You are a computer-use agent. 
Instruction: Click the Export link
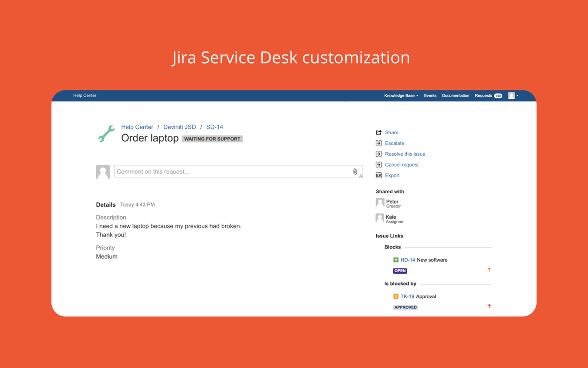[x=392, y=175]
